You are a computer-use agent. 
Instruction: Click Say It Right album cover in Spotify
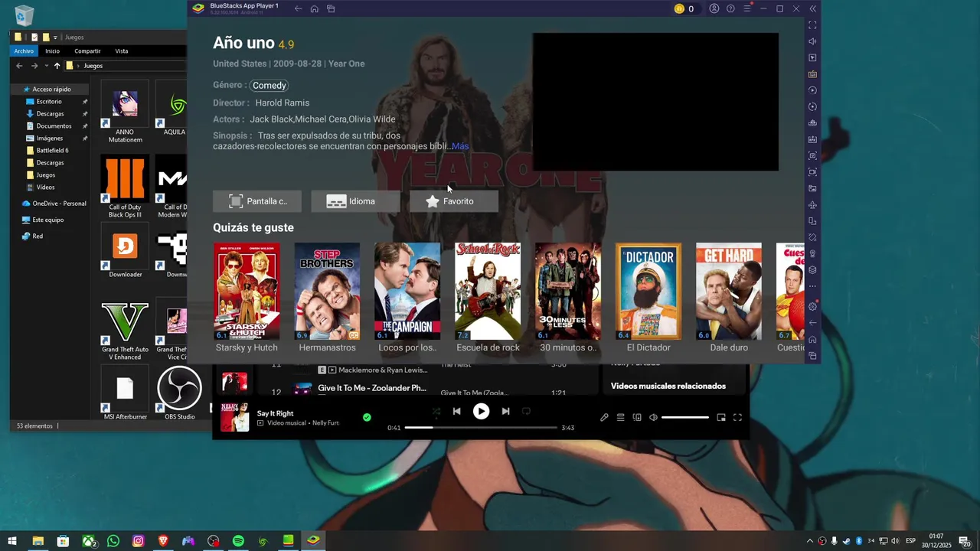pos(235,417)
